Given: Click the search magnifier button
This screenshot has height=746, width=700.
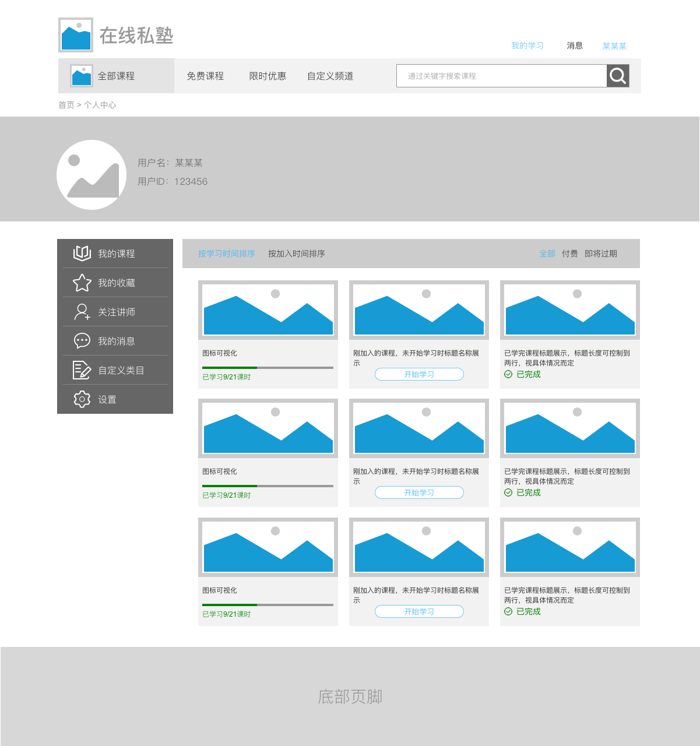Looking at the screenshot, I should (618, 76).
